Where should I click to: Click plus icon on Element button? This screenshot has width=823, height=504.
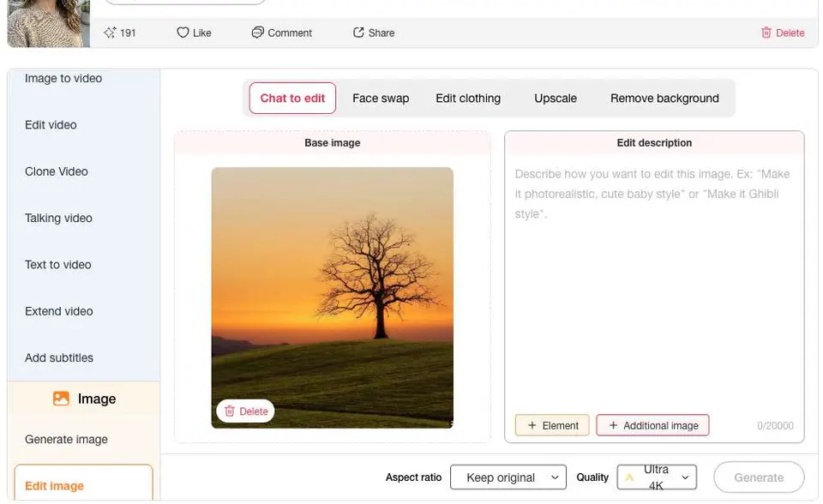click(532, 425)
